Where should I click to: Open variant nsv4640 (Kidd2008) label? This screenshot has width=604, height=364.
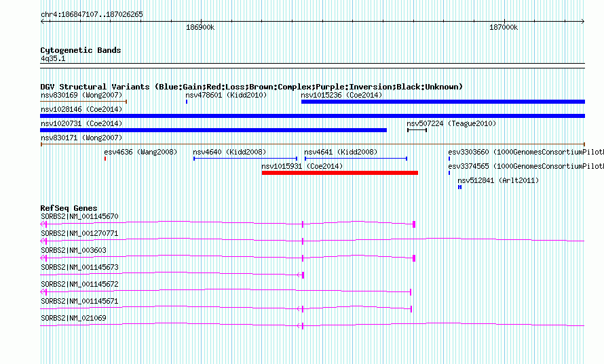pos(229,152)
